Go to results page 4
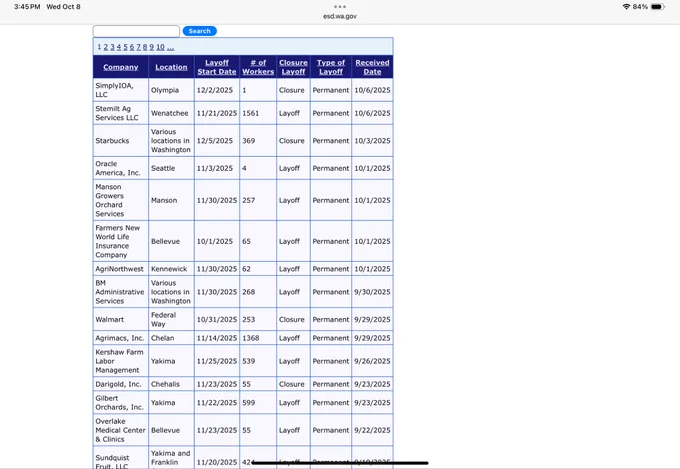 [119, 47]
